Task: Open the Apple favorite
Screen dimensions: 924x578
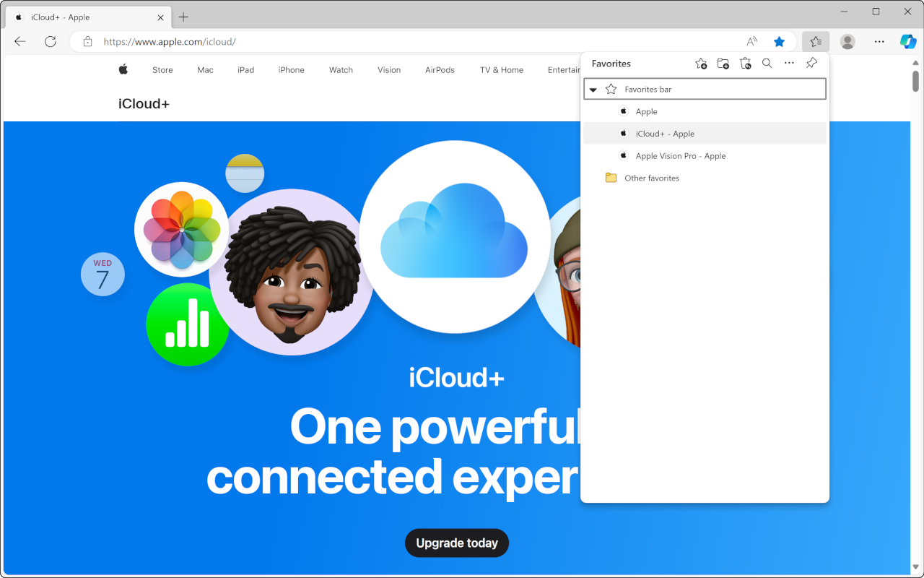Action: coord(705,111)
